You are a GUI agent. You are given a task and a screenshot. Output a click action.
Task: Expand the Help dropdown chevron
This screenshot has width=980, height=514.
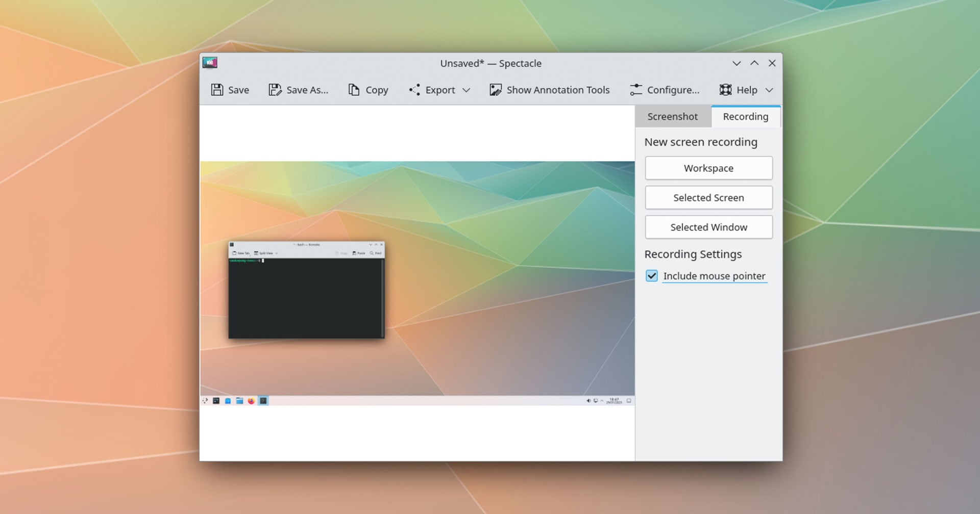pos(769,90)
